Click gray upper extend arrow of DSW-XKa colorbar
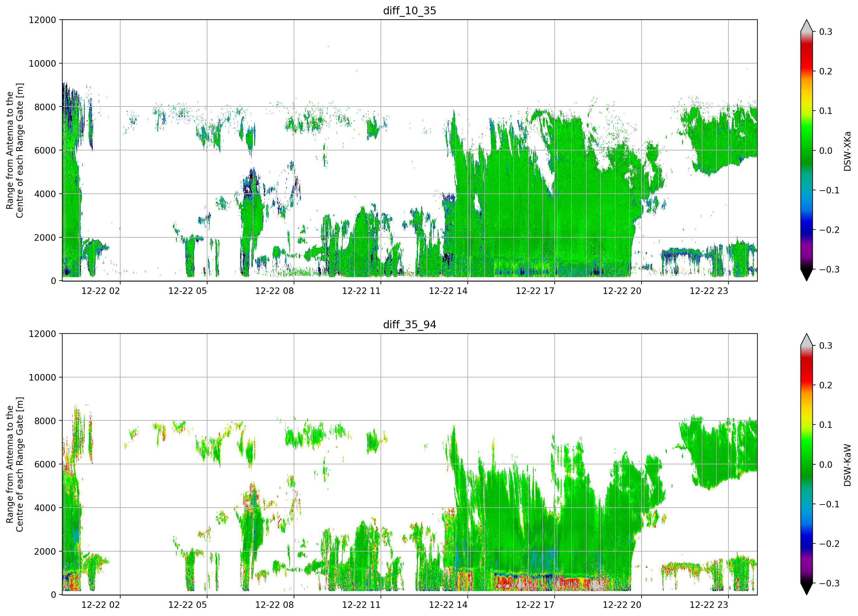This screenshot has width=858, height=616. click(x=807, y=26)
